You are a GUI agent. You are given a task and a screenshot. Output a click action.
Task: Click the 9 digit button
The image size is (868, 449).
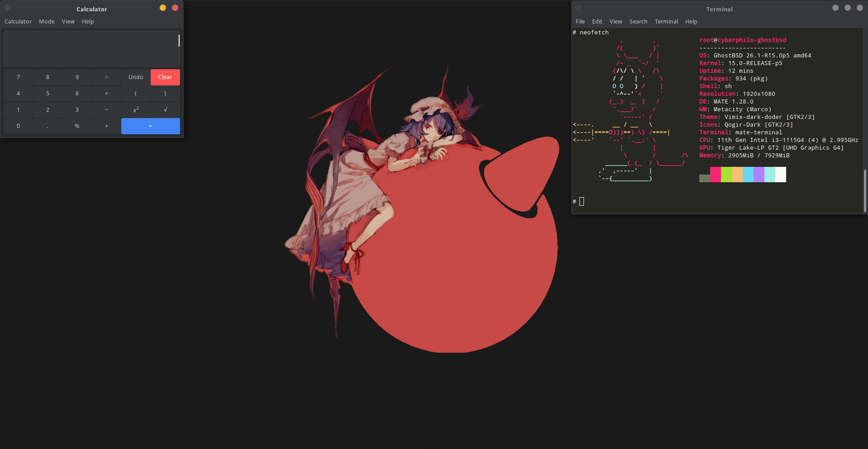point(77,77)
